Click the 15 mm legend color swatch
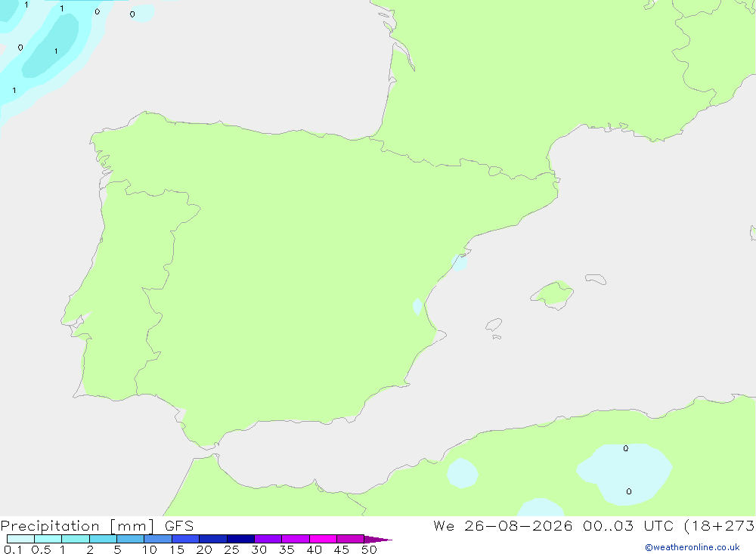The height and width of the screenshot is (554, 756). pos(185,539)
